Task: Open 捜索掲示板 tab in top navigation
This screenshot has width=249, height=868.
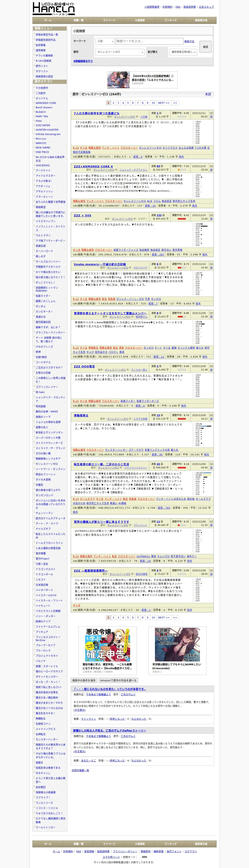Action: pos(201,21)
